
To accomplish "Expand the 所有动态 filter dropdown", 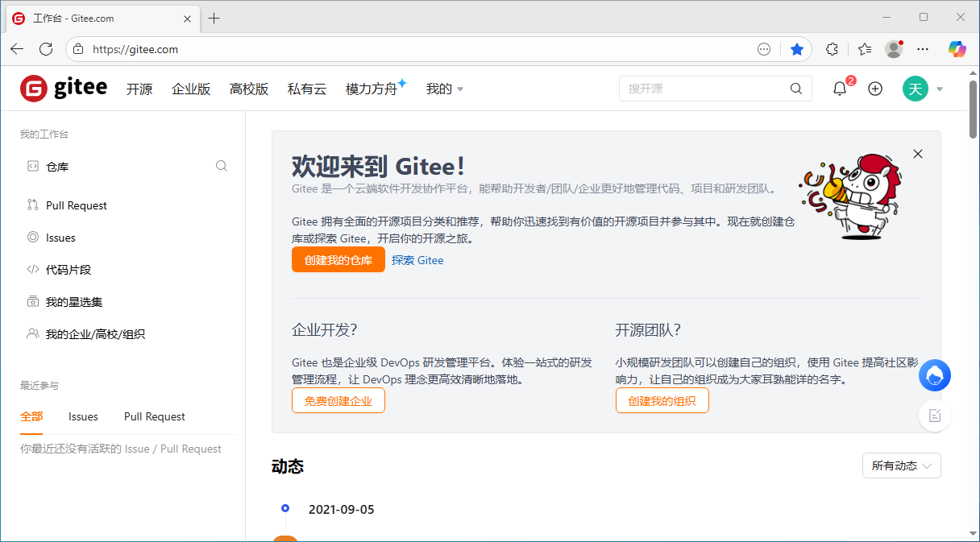I will (901, 465).
